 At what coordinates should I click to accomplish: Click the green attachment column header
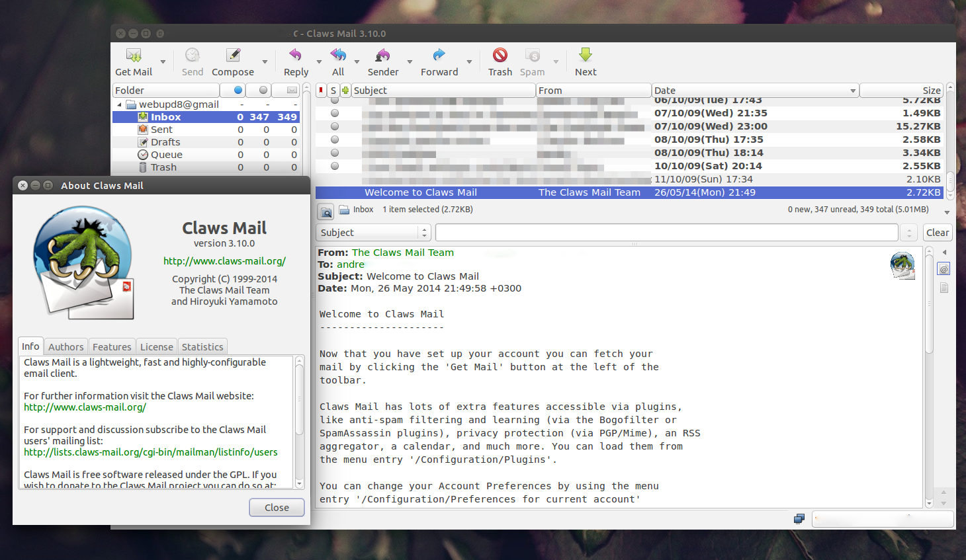345,90
